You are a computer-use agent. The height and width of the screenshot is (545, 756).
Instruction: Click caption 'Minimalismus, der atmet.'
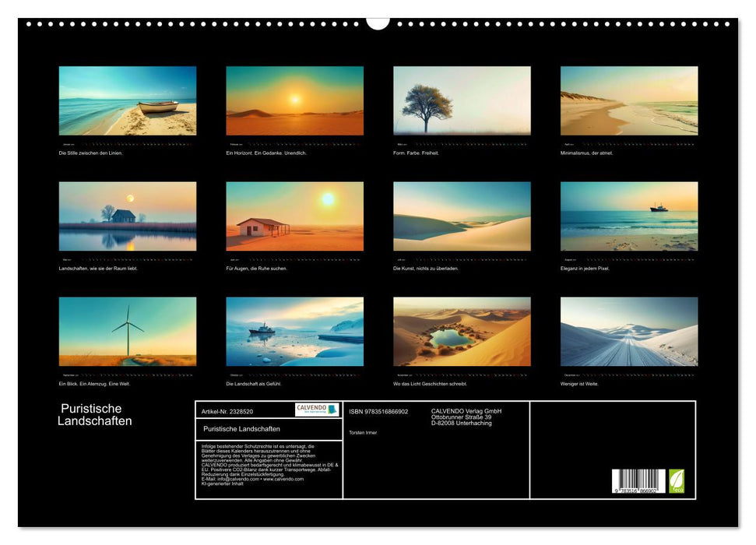[x=586, y=153]
